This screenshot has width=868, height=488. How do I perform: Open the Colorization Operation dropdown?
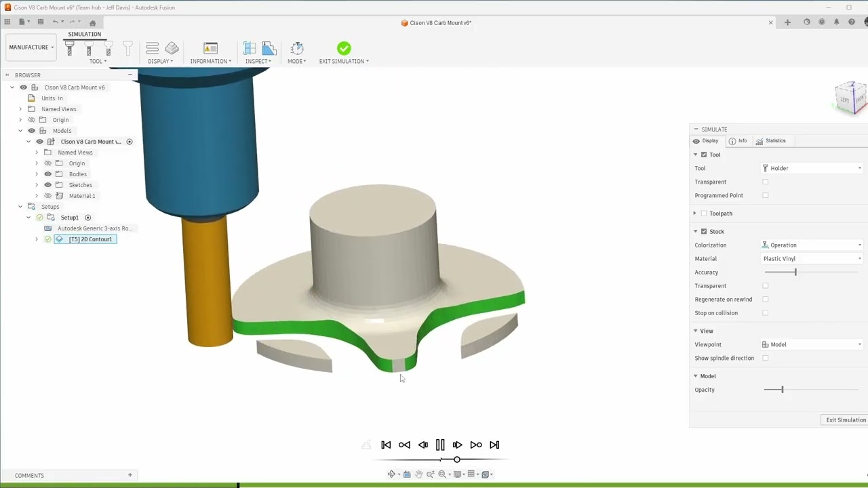[812, 245]
